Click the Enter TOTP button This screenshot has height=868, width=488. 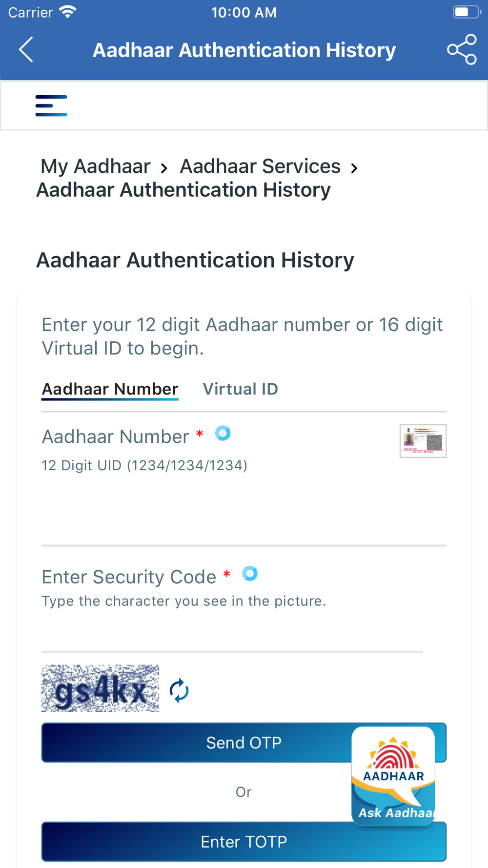[x=244, y=842]
